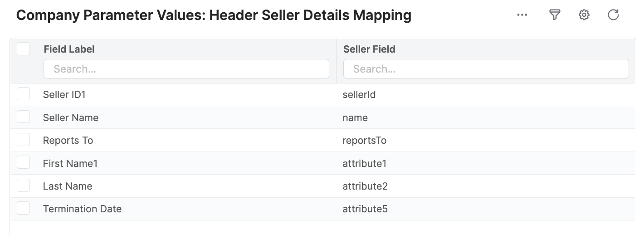This screenshot has width=644, height=235.
Task: Click the attribute5 cell value
Action: (365, 209)
